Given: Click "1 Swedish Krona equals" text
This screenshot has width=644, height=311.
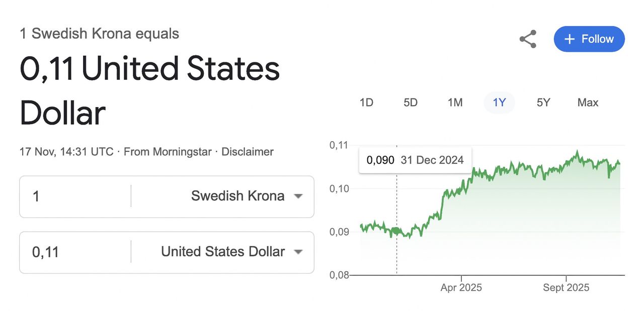Looking at the screenshot, I should pos(99,34).
